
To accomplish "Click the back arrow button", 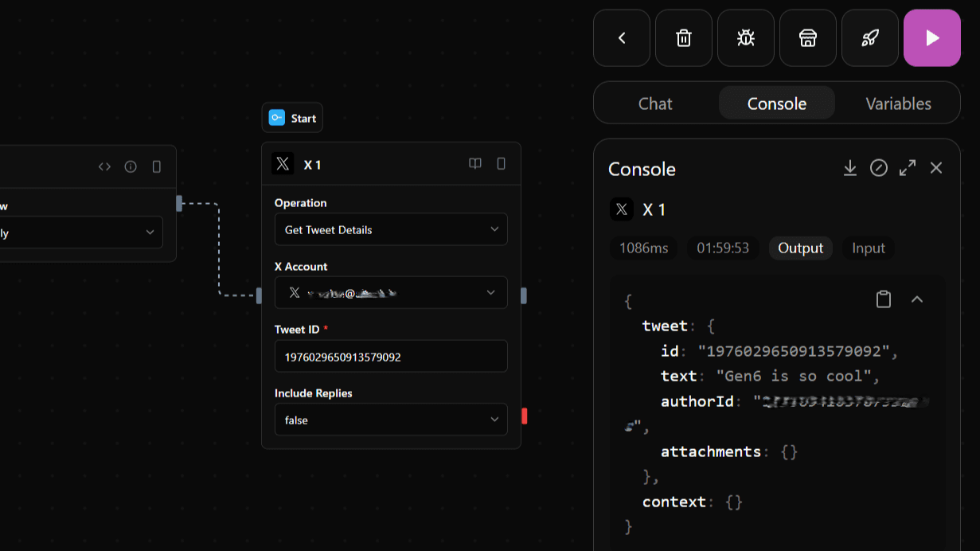I will pos(622,38).
